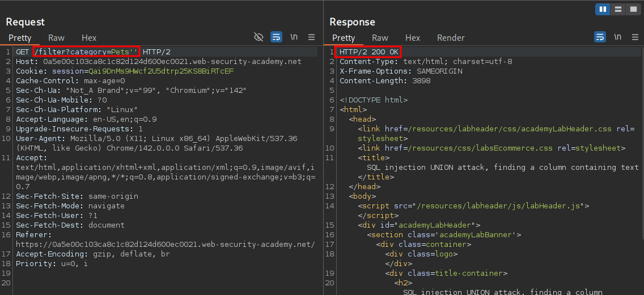The image size is (644, 295).
Task: Show non-printable characters in Request panel
Action: coord(294,37)
